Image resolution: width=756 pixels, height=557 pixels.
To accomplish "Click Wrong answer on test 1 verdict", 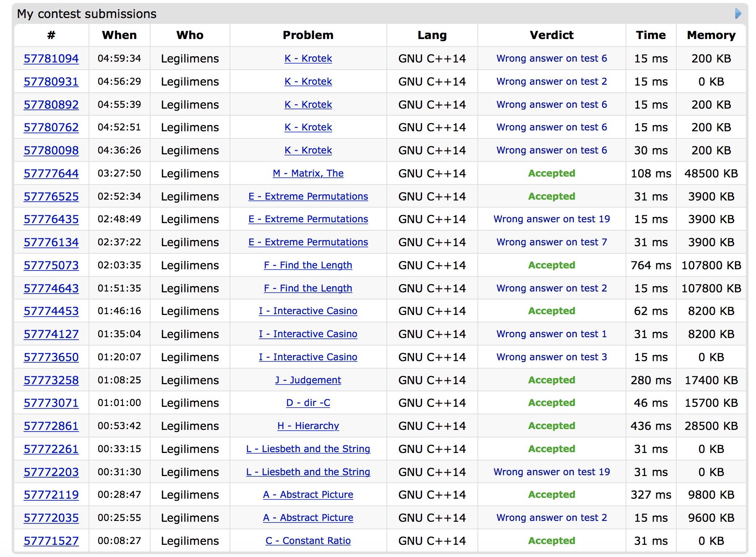I will tap(551, 334).
